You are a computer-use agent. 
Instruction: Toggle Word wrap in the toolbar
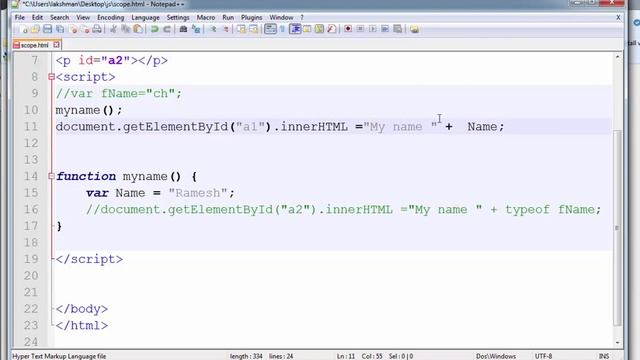[270, 29]
